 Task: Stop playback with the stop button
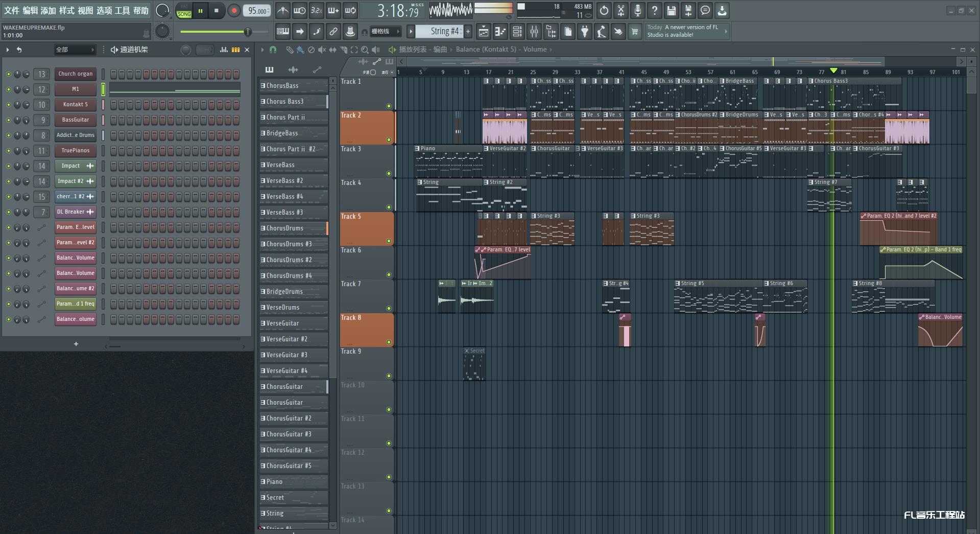(216, 11)
